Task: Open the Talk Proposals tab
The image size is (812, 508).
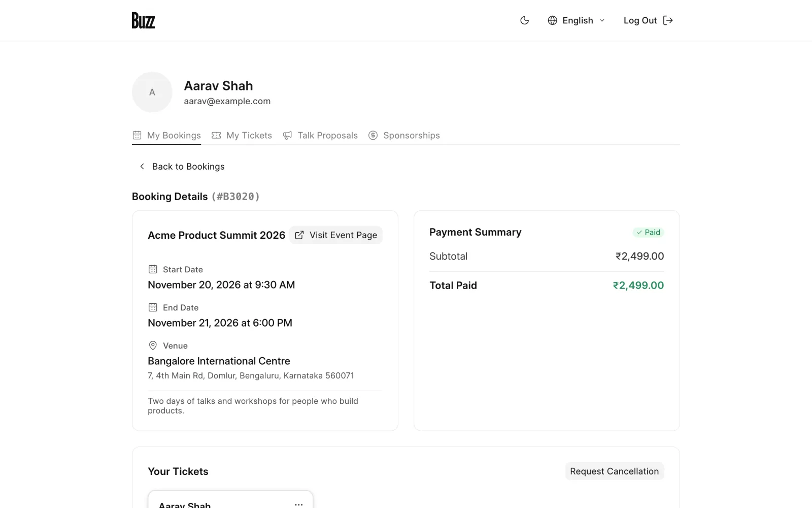Action: [320, 135]
